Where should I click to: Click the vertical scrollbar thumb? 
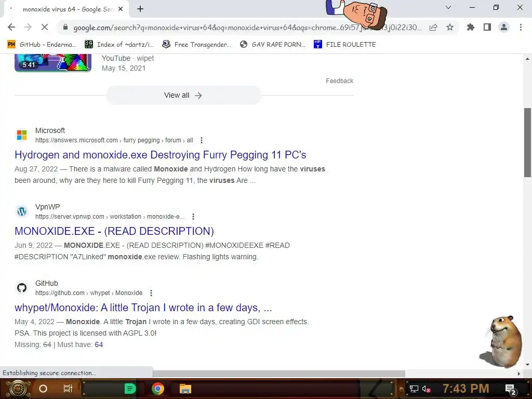tap(527, 142)
